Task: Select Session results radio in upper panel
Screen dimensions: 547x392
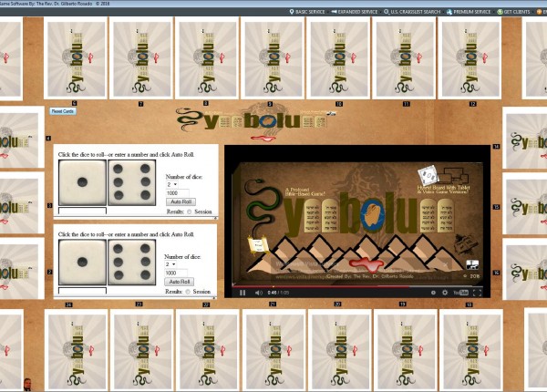Action: [188, 211]
